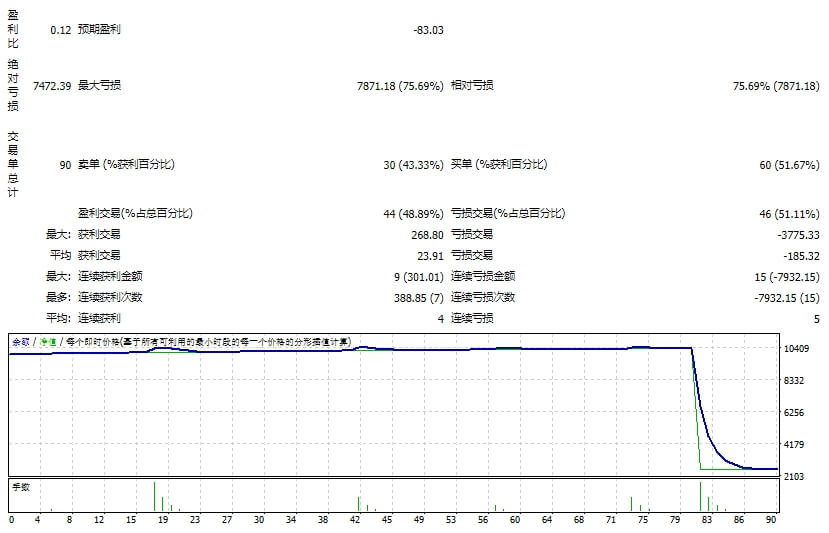Click the lot bar near trade 18
The width and height of the screenshot is (829, 533).
pos(155,496)
